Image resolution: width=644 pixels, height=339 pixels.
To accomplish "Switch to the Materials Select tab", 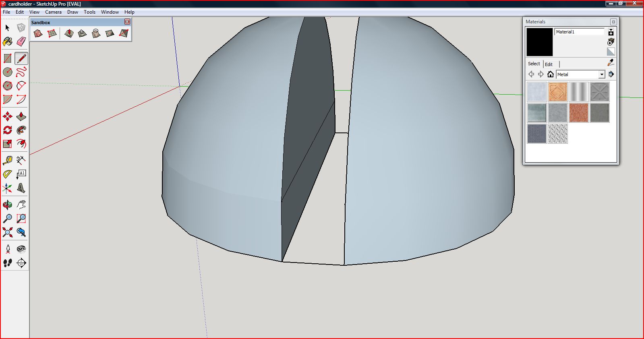I will [x=534, y=64].
